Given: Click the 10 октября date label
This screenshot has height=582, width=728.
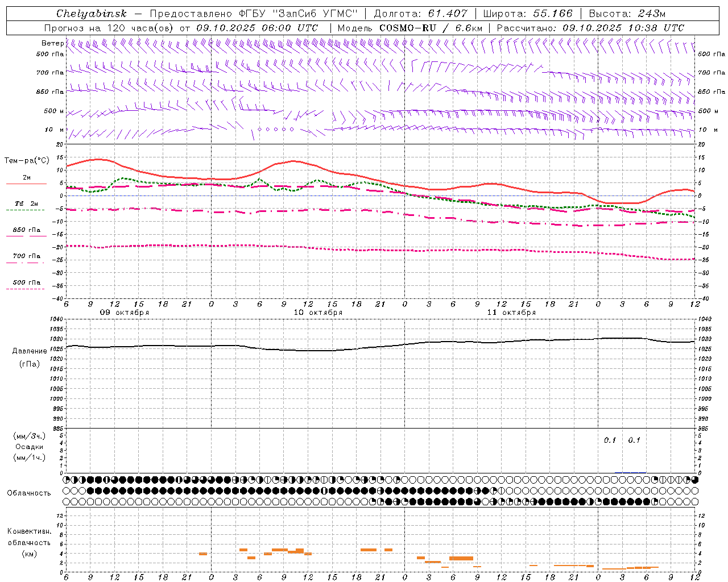Looking at the screenshot, I should [318, 313].
